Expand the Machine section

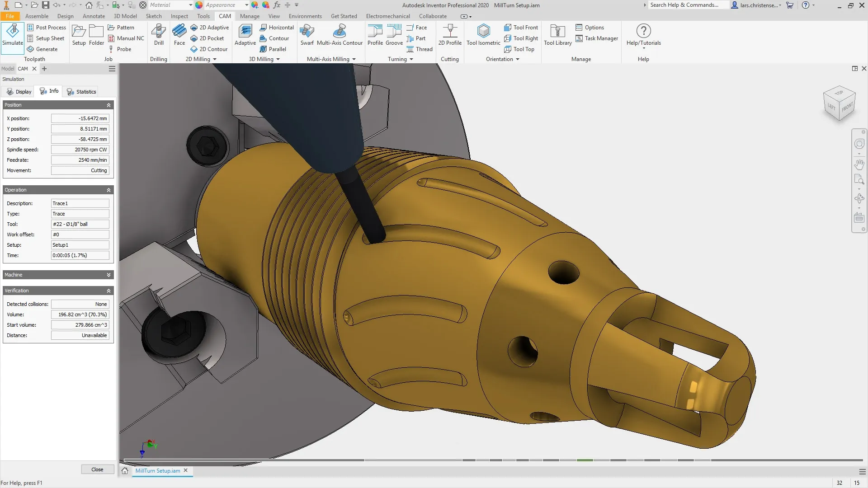(x=108, y=275)
